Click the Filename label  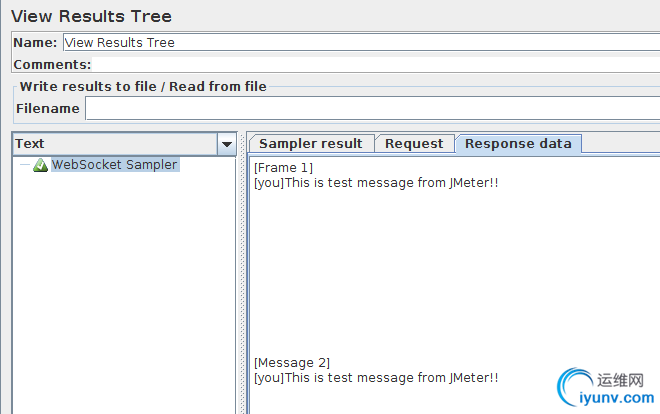click(48, 108)
